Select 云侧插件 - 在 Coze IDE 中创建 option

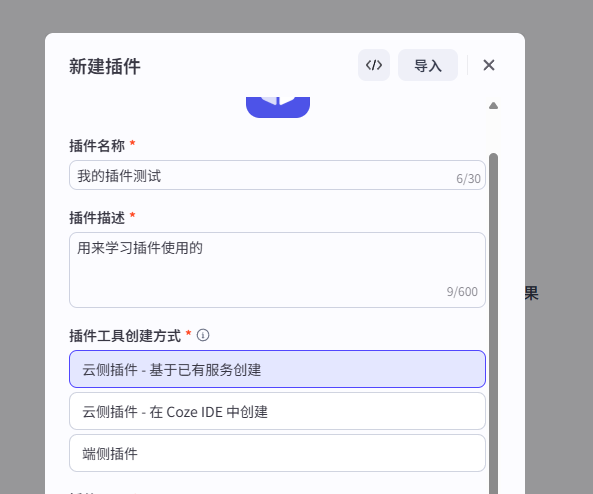[x=277, y=411]
